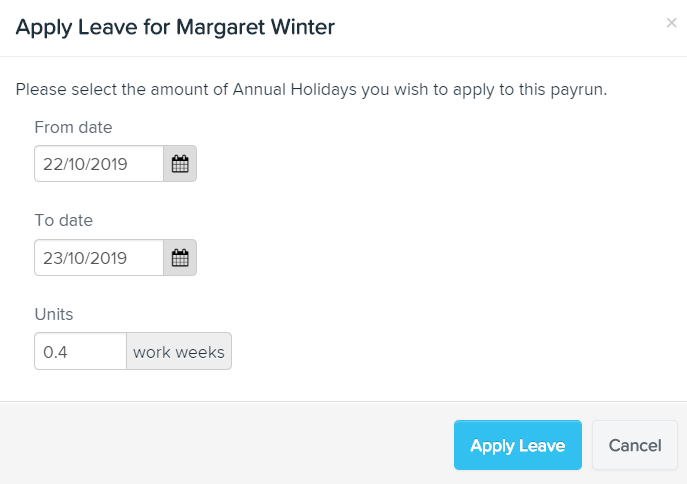Open the From date calendar picker
The height and width of the screenshot is (484, 687).
180,164
